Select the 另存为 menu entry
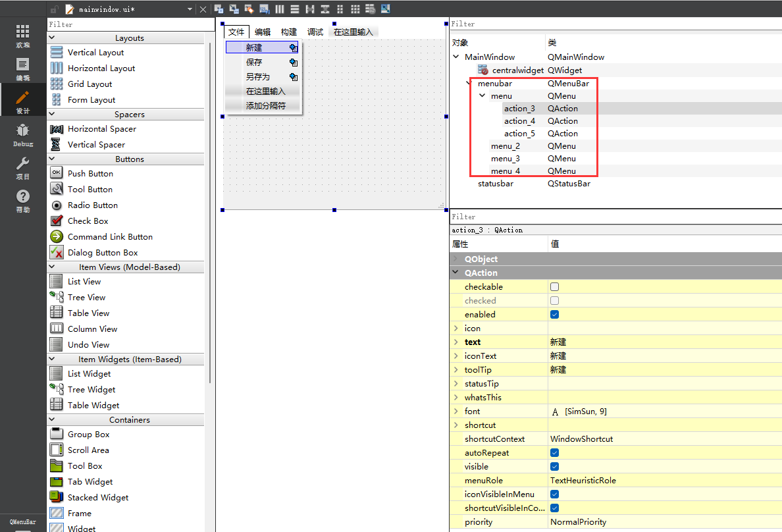This screenshot has height=532, width=782. 263,77
